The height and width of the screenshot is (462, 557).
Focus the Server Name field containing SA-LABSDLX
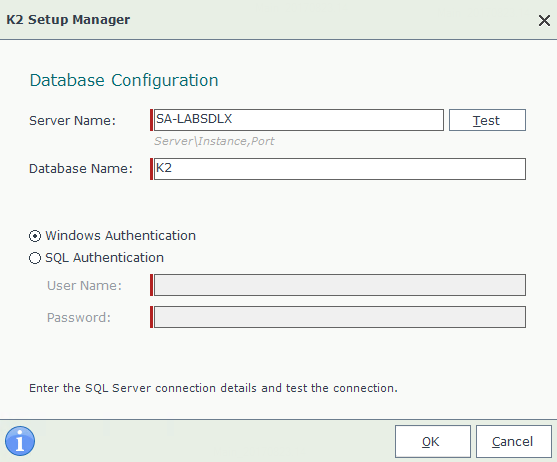[x=299, y=120]
